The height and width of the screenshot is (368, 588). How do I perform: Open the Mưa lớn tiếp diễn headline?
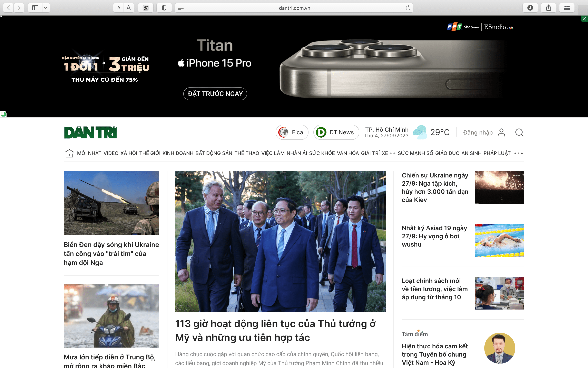tap(110, 361)
